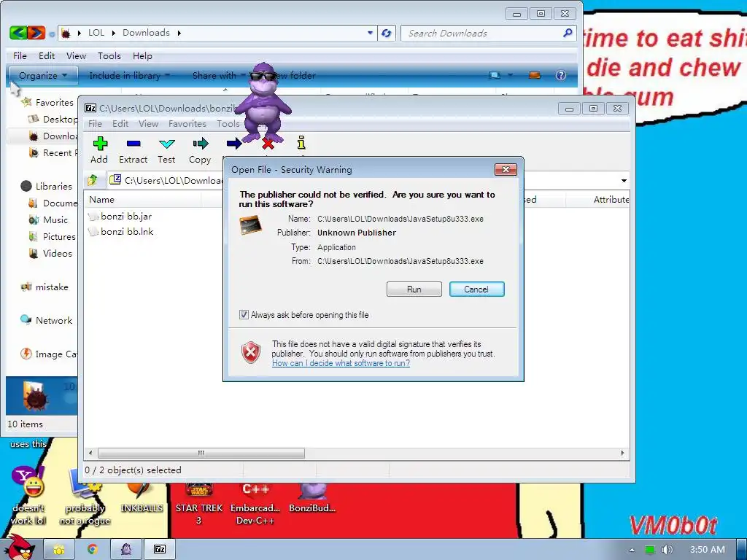Image resolution: width=747 pixels, height=560 pixels.
Task: Open the Embarcadero Dev-C++ desktop icon
Action: click(255, 505)
